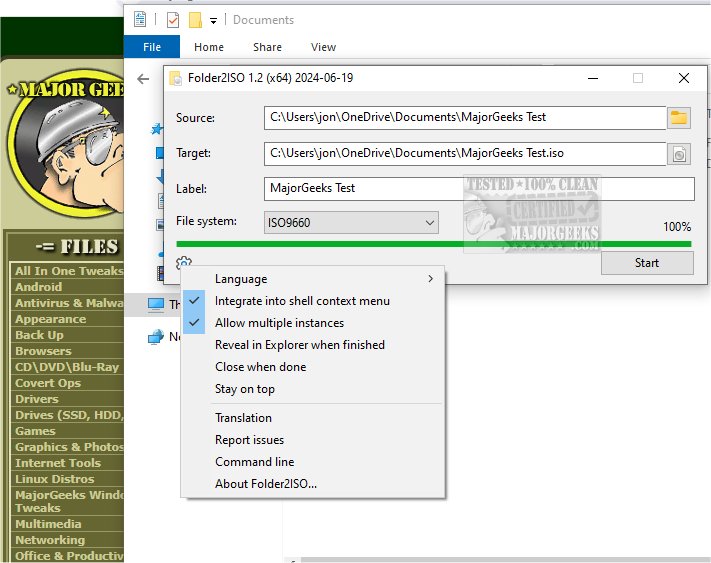Open Back Up category link
Screen dimensions: 711x563
(39, 335)
